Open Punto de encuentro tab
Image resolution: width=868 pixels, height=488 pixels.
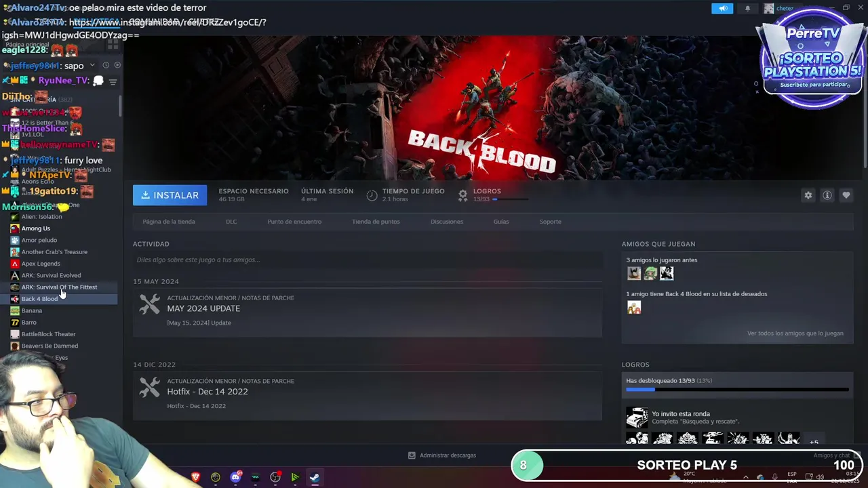tap(294, 222)
